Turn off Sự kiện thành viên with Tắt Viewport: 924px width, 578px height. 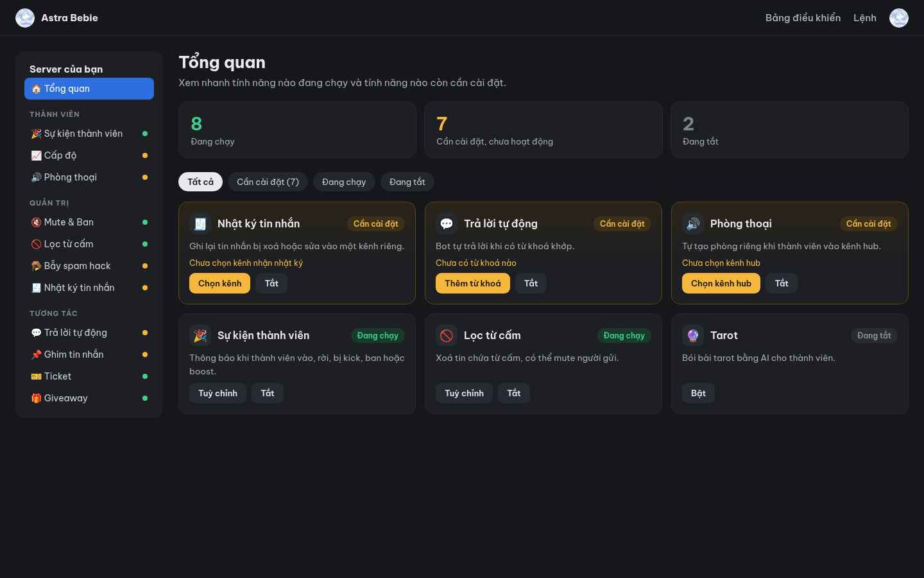pos(268,393)
